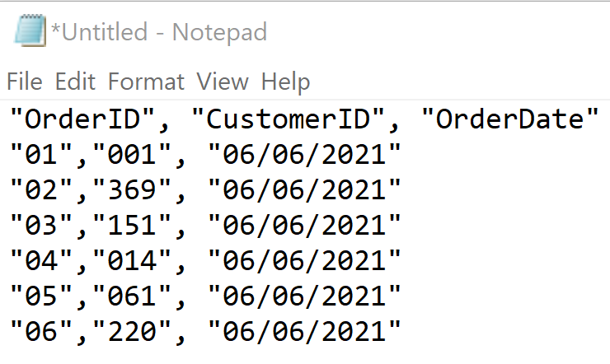This screenshot has width=610, height=364.
Task: Click the Notepad icon in title bar
Action: pyautogui.click(x=28, y=32)
